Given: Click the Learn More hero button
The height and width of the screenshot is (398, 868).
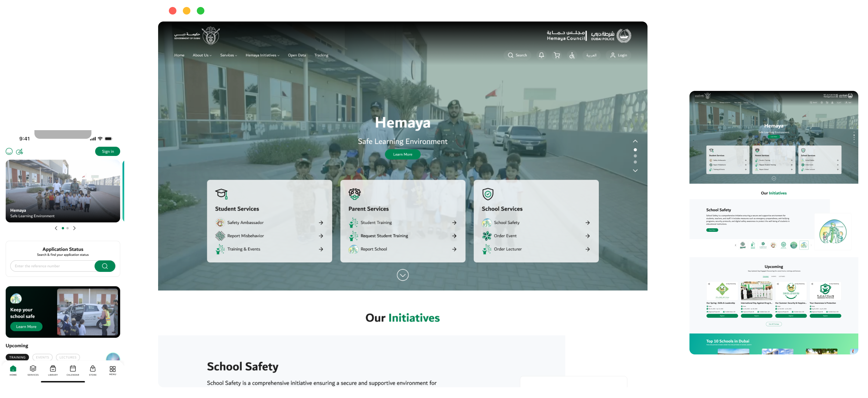Looking at the screenshot, I should point(402,154).
